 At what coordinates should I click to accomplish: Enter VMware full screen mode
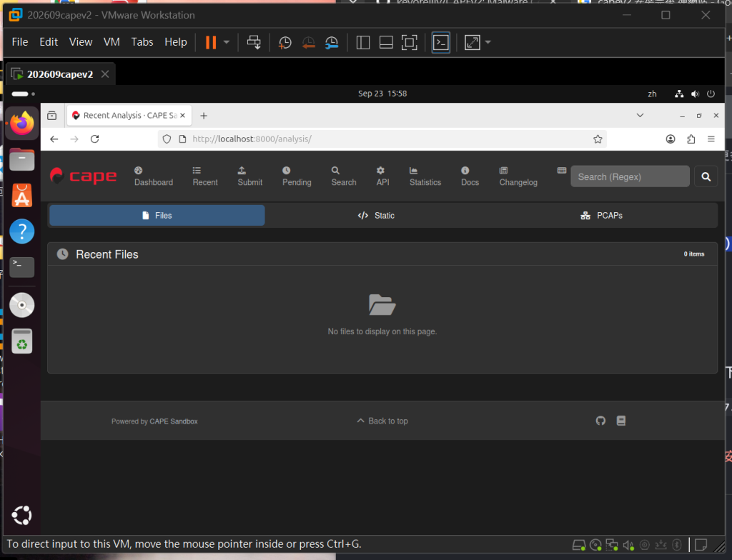point(410,42)
